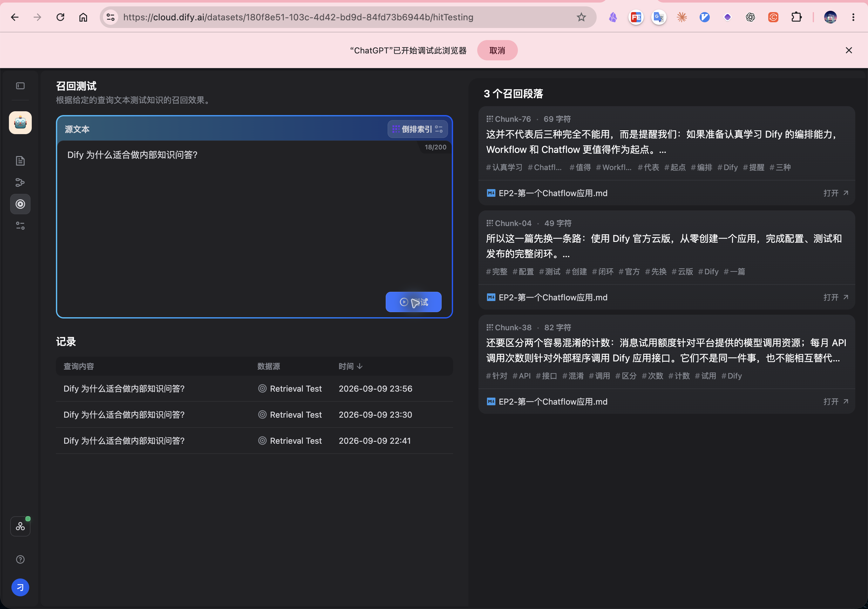Click the #闭环 keyword tag

(603, 271)
